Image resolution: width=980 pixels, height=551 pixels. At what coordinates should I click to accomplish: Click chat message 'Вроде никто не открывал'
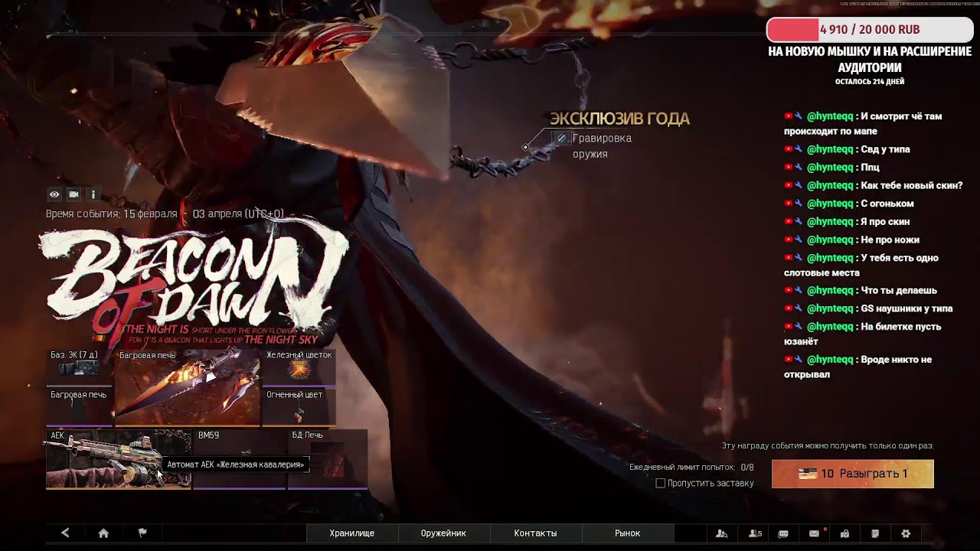(x=857, y=367)
